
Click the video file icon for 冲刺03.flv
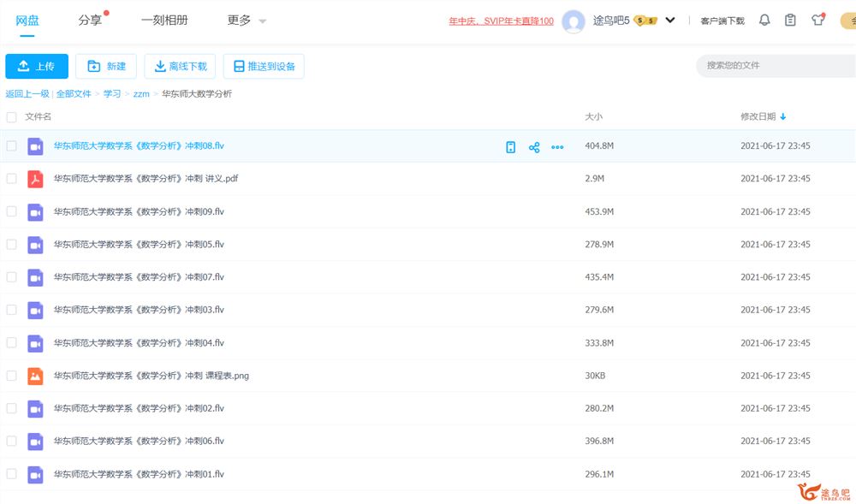35,310
